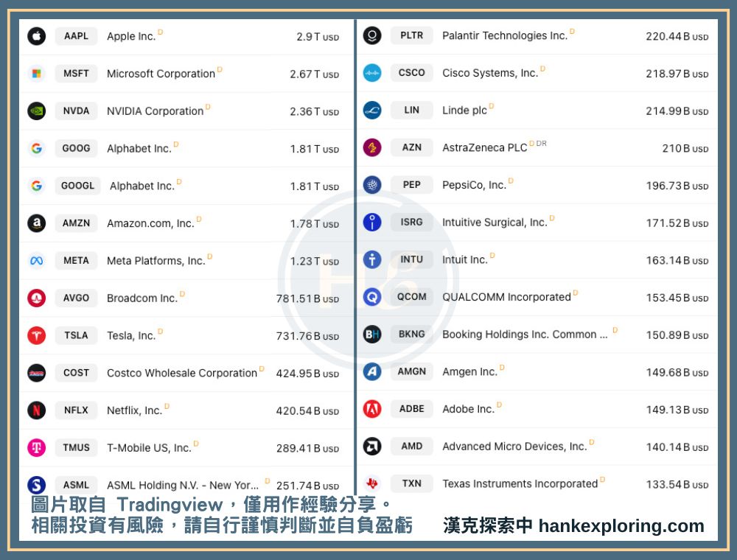737x560 pixels.
Task: Click the ASML logo icon
Action: (37, 485)
